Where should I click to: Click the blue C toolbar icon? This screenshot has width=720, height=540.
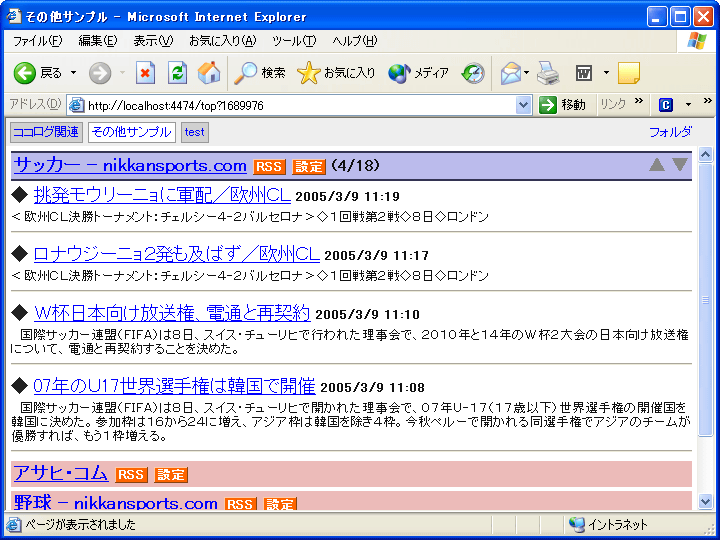pyautogui.click(x=665, y=105)
